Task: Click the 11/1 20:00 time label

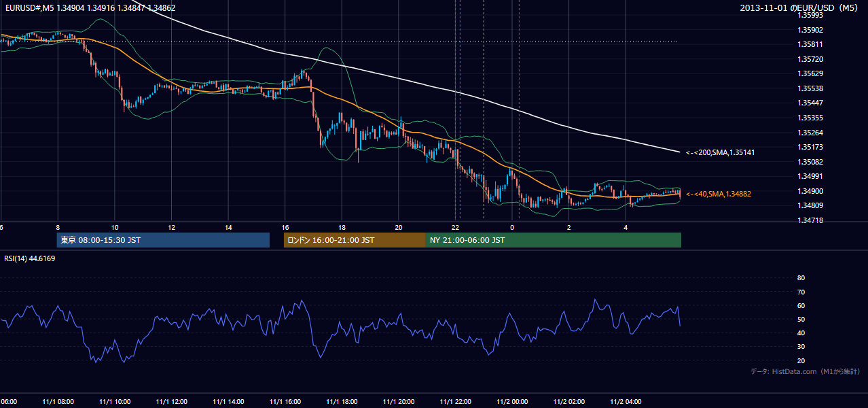Action: (x=399, y=402)
